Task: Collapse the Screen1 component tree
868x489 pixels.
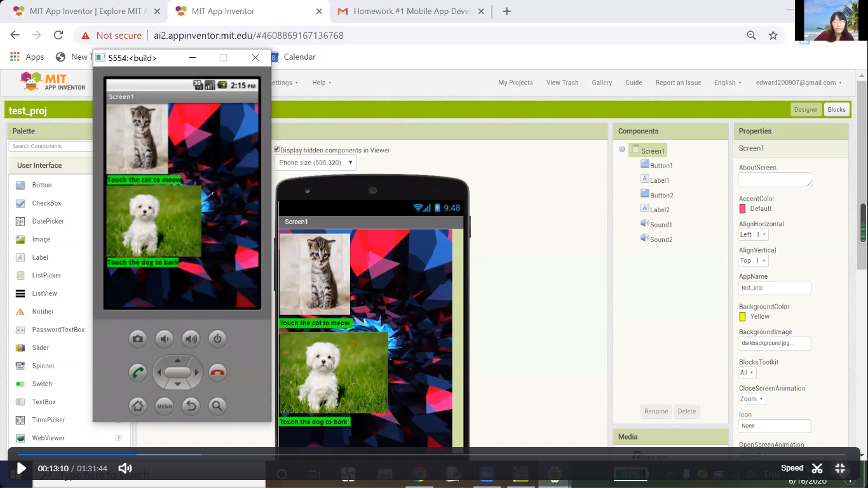Action: (622, 150)
